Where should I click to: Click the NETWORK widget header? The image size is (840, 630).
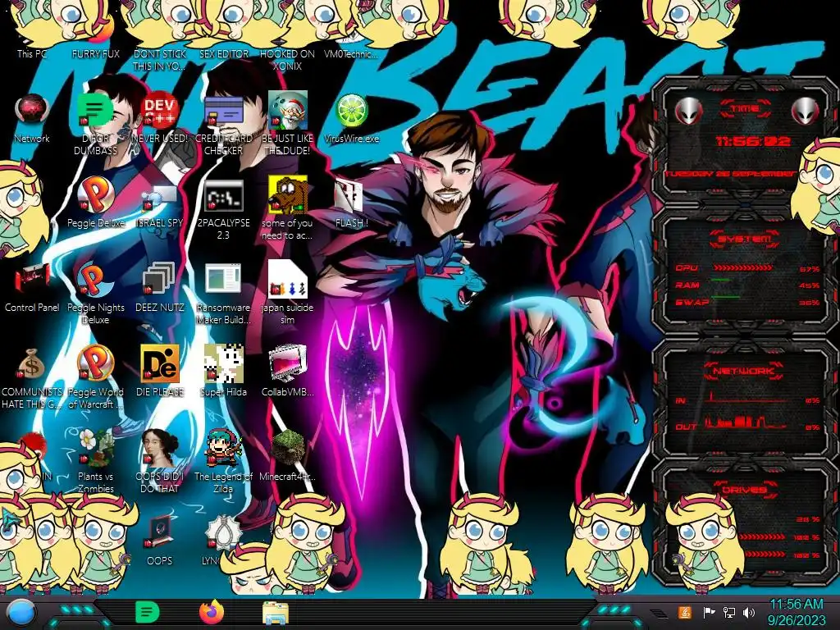coord(744,370)
